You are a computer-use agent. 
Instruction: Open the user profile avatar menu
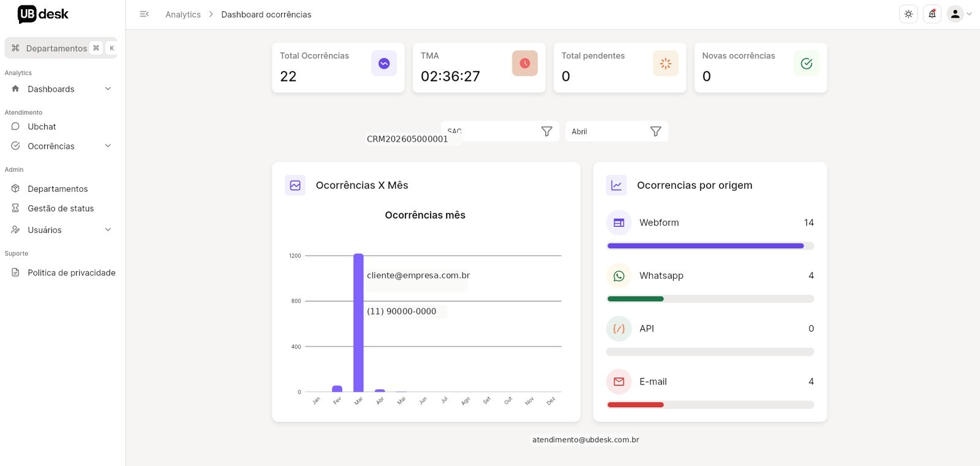[x=955, y=14]
